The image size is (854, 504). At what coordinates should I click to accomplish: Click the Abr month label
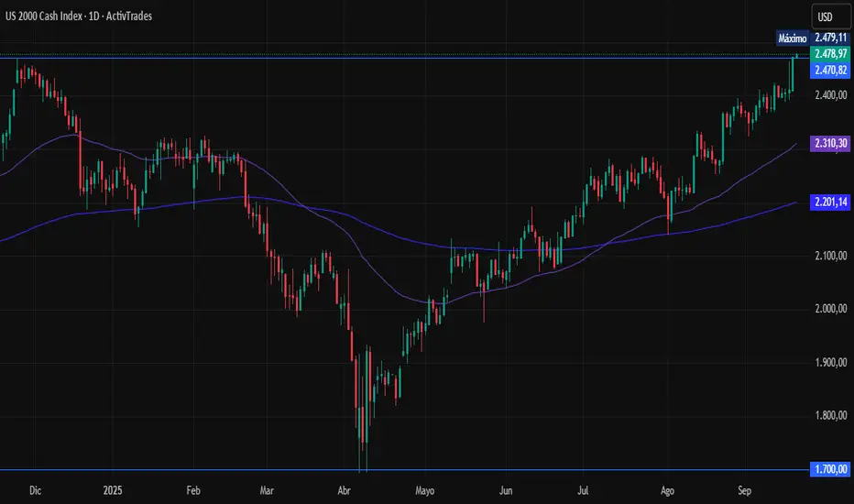point(344,490)
